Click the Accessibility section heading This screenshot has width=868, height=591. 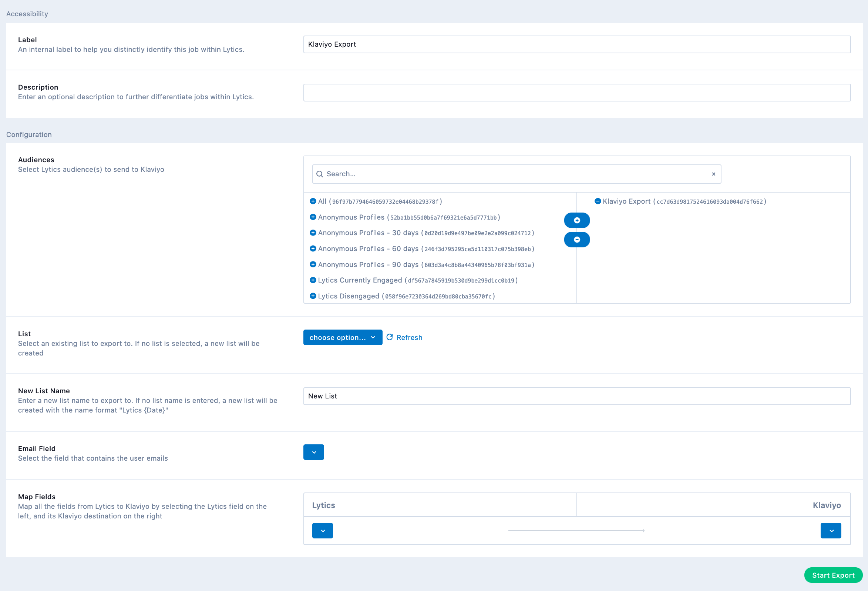click(27, 14)
